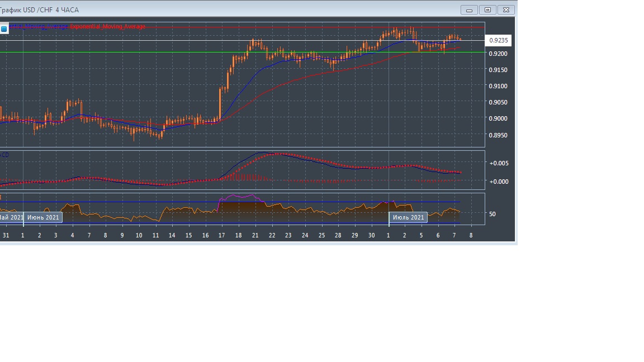644x362 pixels.
Task: Jump to the Июнь 2021 month marker
Action: pos(43,217)
